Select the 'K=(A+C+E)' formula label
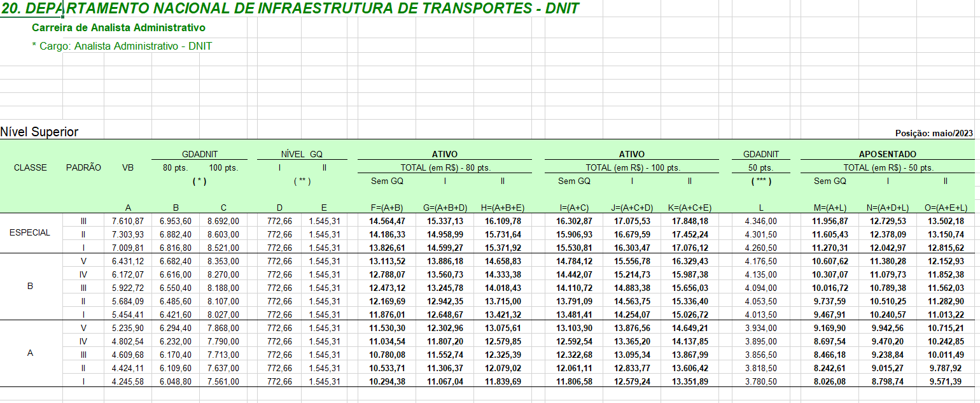Screen dimensions: 980x403 (x=689, y=208)
